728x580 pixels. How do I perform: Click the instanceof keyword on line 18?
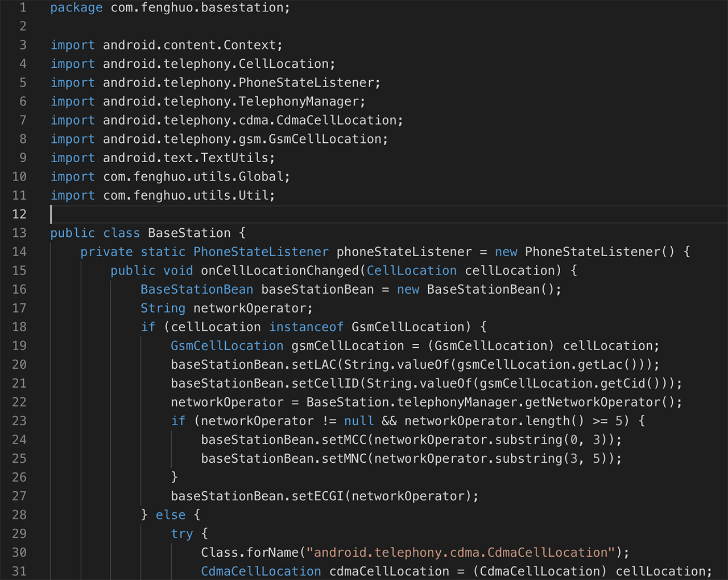[306, 327]
